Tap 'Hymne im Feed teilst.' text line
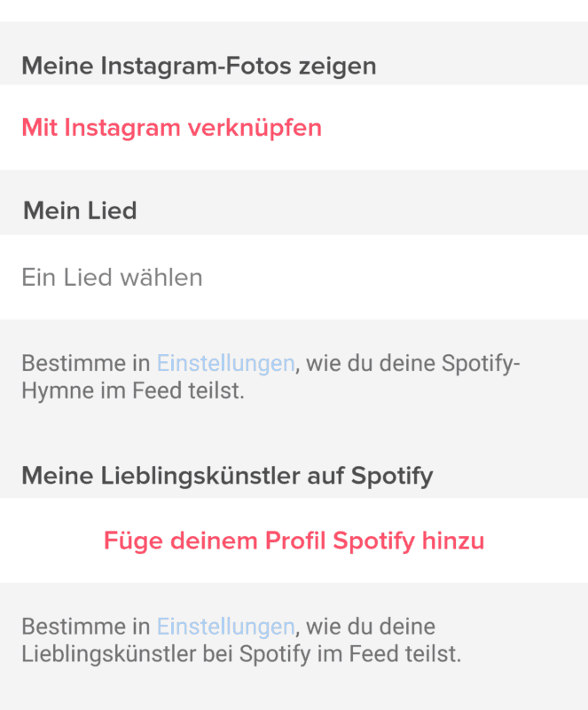The image size is (588, 710). point(132,390)
